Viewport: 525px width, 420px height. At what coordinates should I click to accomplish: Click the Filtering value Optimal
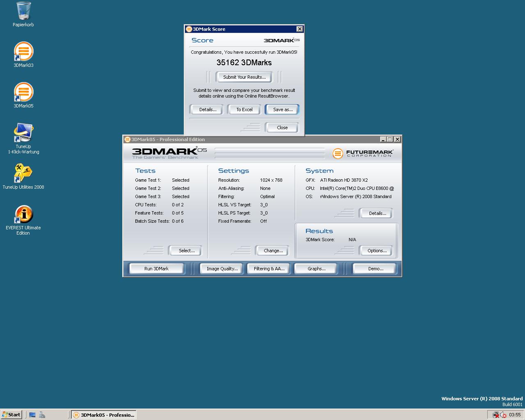(x=267, y=196)
